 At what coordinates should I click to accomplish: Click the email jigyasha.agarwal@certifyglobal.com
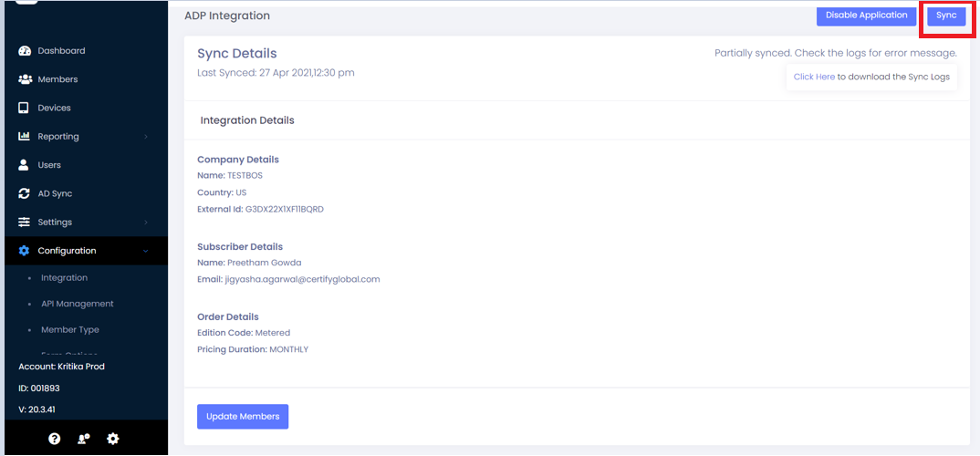click(x=303, y=280)
